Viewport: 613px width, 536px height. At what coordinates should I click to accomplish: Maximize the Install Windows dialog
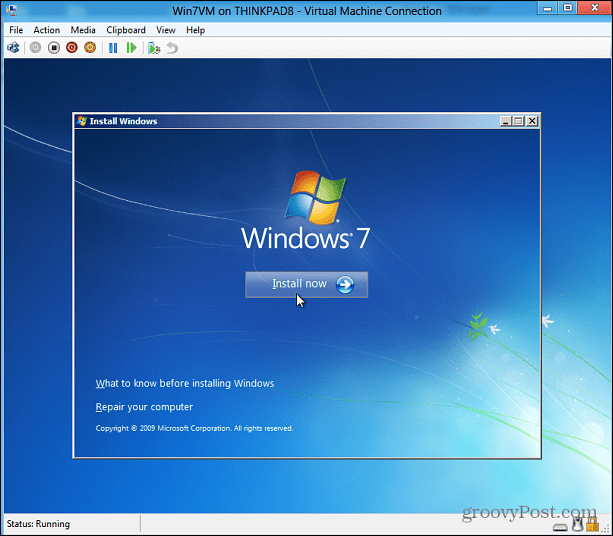pyautogui.click(x=519, y=121)
